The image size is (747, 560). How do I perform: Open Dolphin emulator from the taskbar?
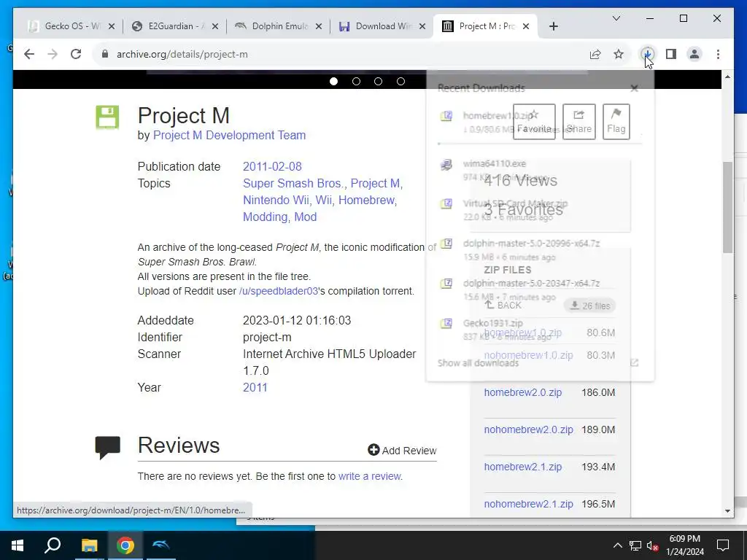click(x=161, y=545)
